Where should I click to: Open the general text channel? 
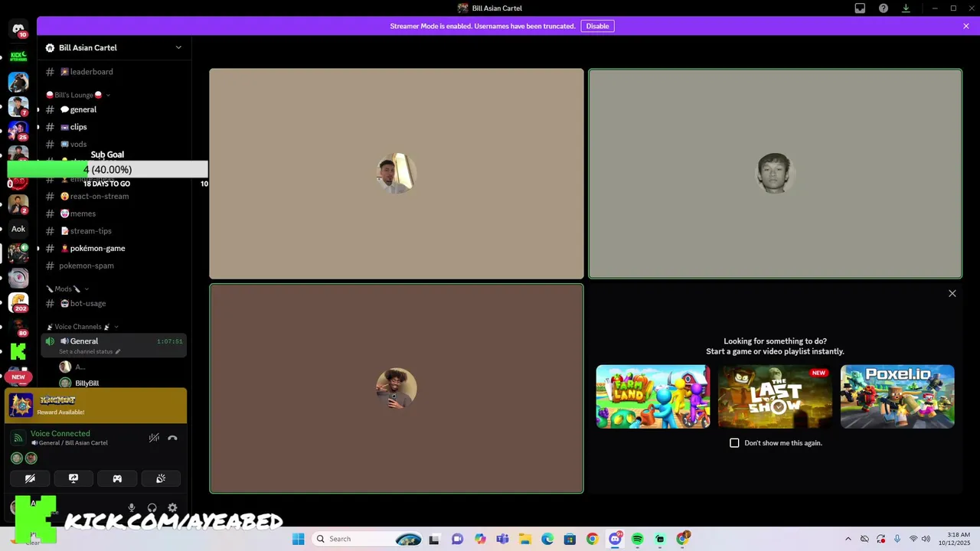114,109
